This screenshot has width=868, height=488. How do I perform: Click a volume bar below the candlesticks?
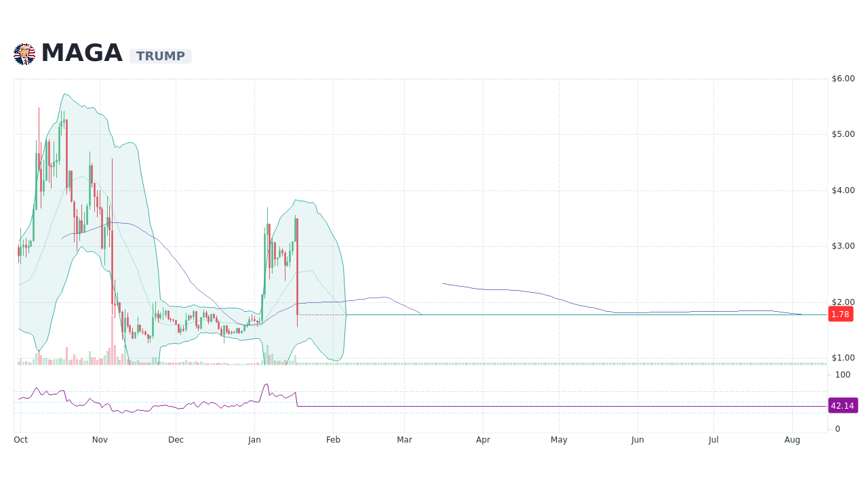[112, 352]
